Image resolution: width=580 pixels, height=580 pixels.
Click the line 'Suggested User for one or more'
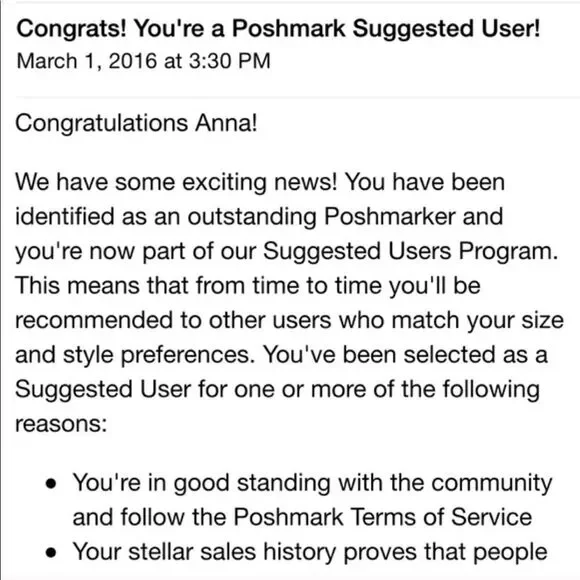(277, 390)
